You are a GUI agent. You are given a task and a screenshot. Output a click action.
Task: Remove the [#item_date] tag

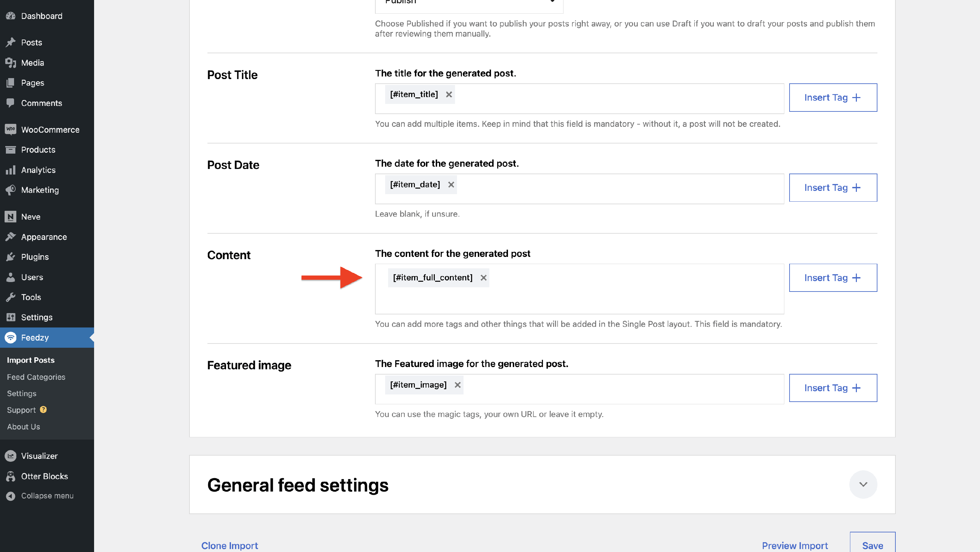451,185
